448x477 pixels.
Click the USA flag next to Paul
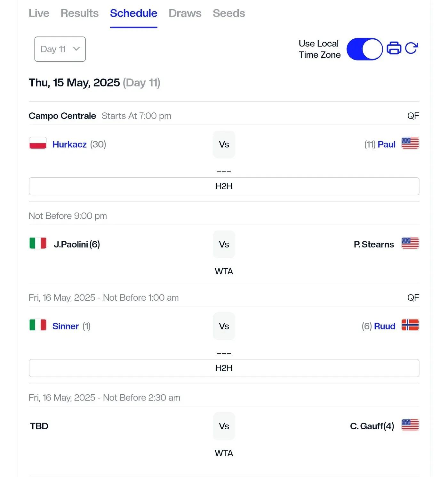click(x=410, y=143)
